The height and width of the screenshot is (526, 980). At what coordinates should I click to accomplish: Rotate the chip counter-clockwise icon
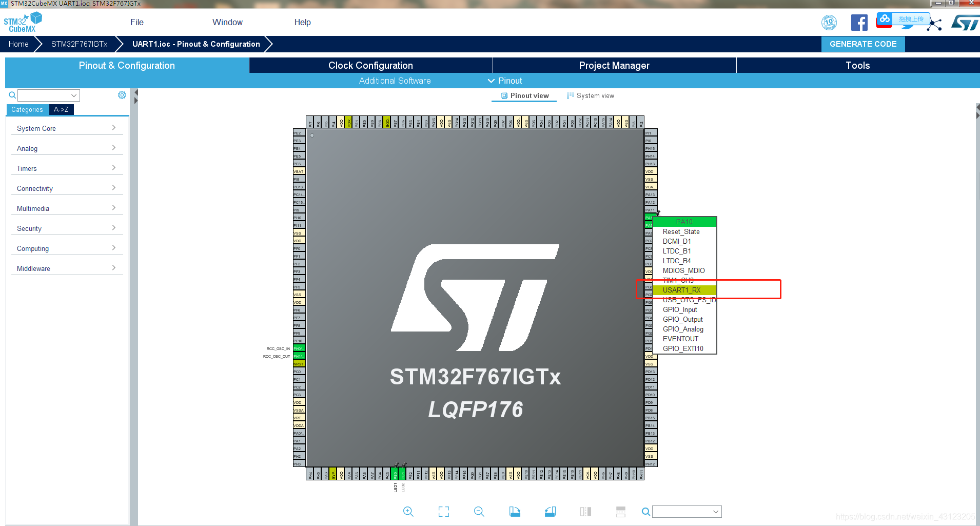click(x=550, y=512)
